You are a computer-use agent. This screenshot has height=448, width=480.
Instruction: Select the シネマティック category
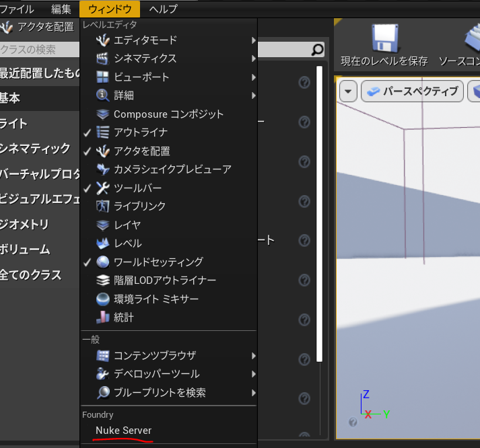[x=40, y=149]
